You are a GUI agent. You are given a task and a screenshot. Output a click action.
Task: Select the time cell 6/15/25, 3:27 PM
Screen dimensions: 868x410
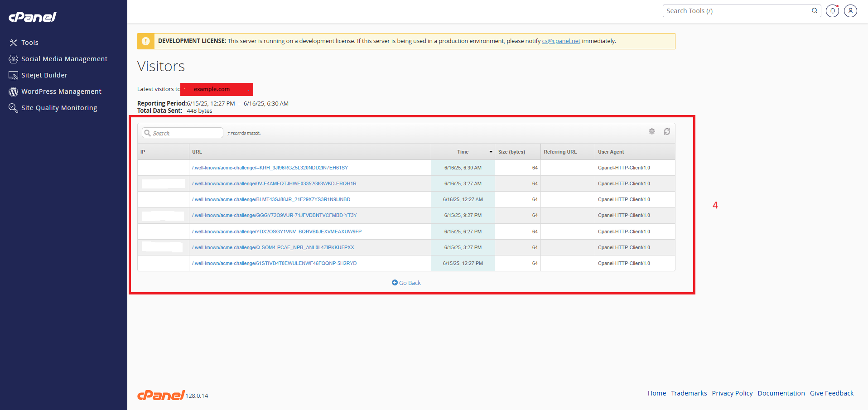point(463,247)
